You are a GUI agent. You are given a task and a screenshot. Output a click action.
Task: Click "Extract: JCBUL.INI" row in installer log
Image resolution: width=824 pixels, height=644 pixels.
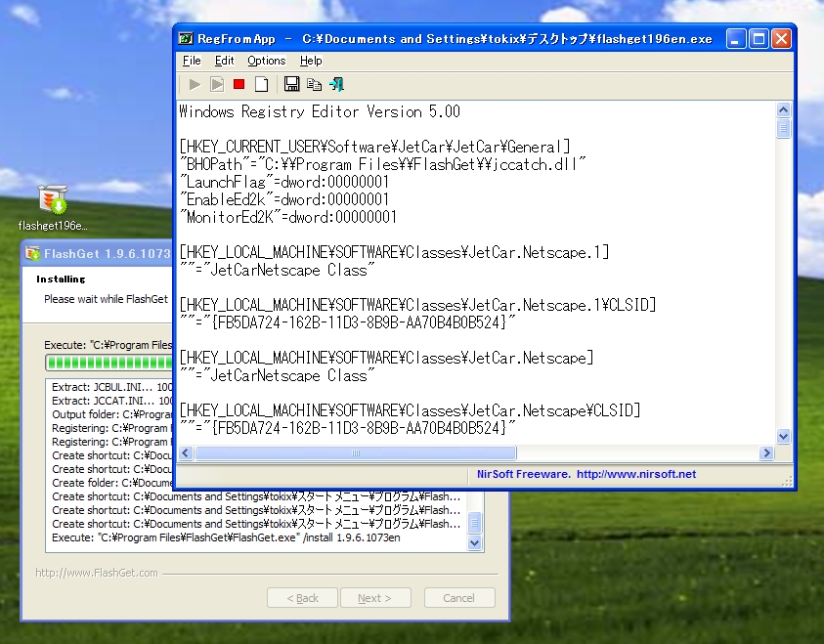tap(112, 387)
